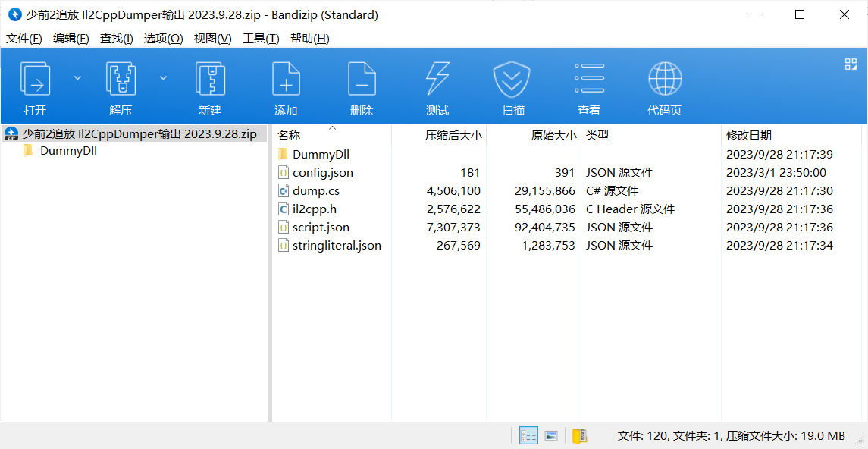
Task: Minimize the Bandizip window
Action: pyautogui.click(x=755, y=15)
